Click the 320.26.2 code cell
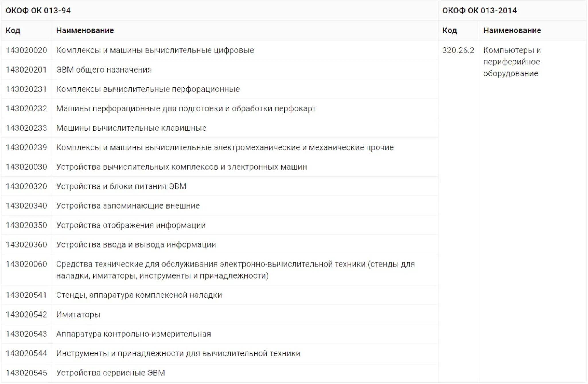 458,211
